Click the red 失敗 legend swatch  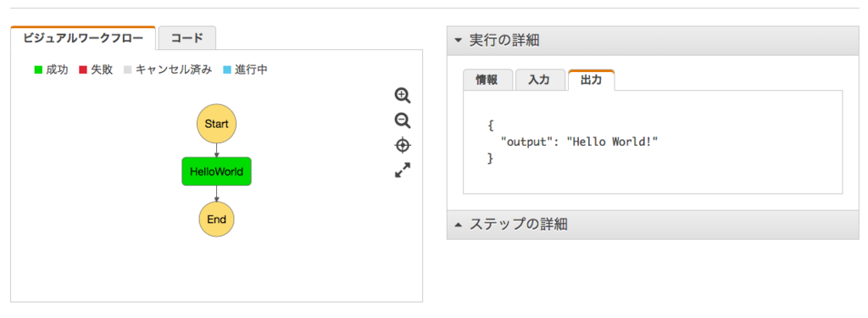[83, 70]
